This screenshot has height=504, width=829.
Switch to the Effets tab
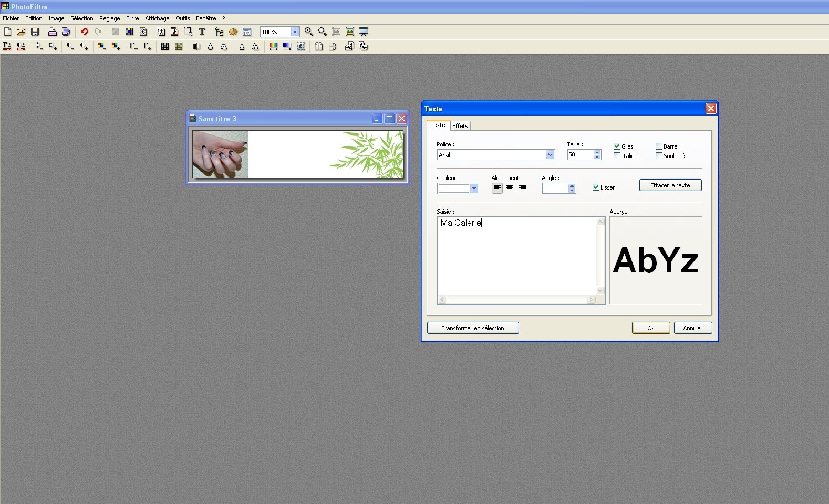click(x=460, y=126)
